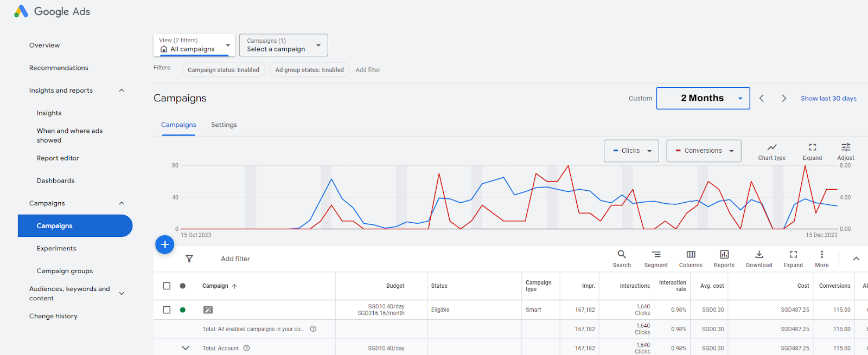Image resolution: width=868 pixels, height=355 pixels.
Task: Expand the Total: Account row chevron
Action: pyautogui.click(x=186, y=348)
